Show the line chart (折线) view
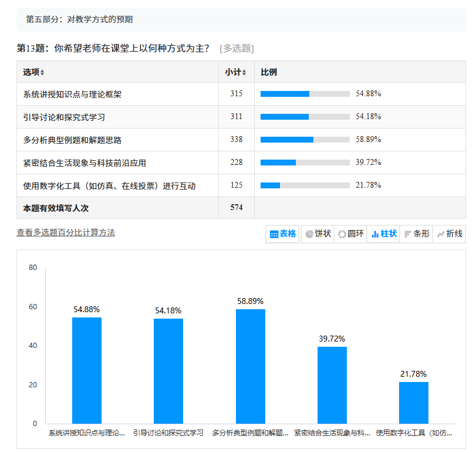This screenshot has height=453, width=476. click(x=450, y=234)
